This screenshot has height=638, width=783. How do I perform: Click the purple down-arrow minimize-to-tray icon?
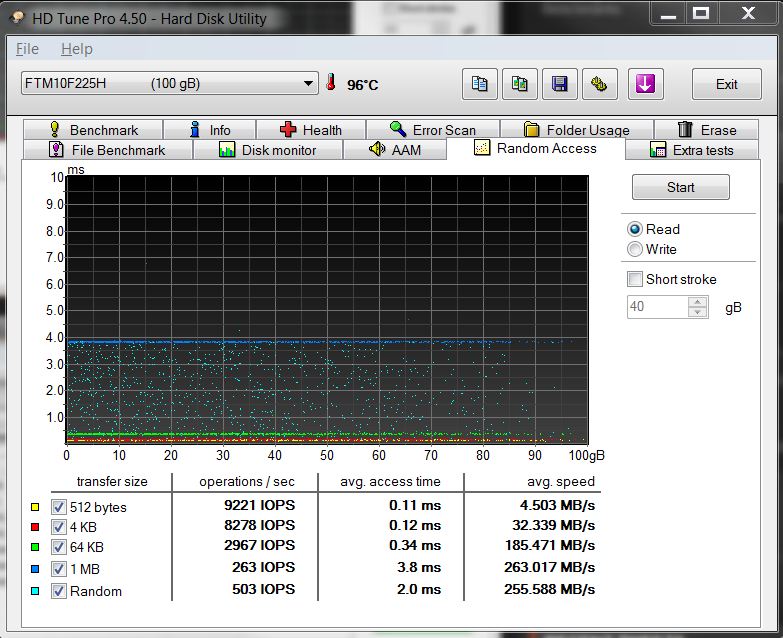pyautogui.click(x=646, y=84)
